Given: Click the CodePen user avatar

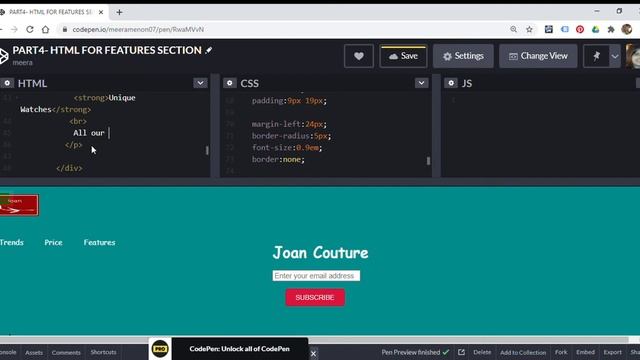Looking at the screenshot, I should click(x=633, y=56).
